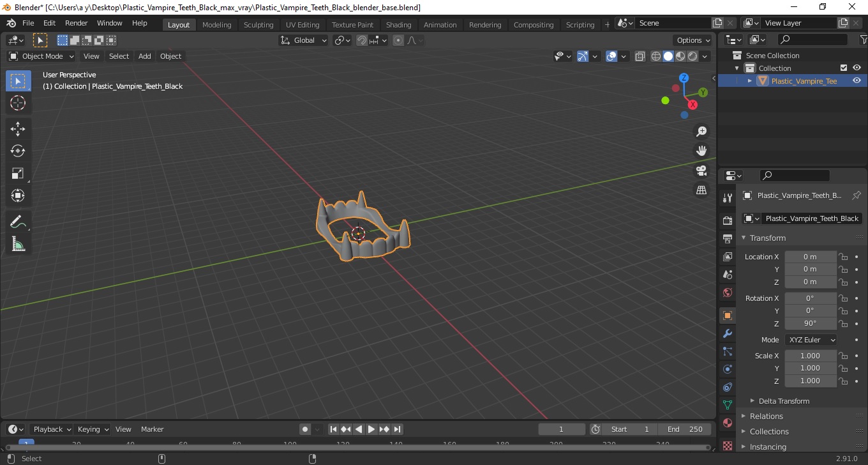Open Render properties tab

tap(728, 220)
